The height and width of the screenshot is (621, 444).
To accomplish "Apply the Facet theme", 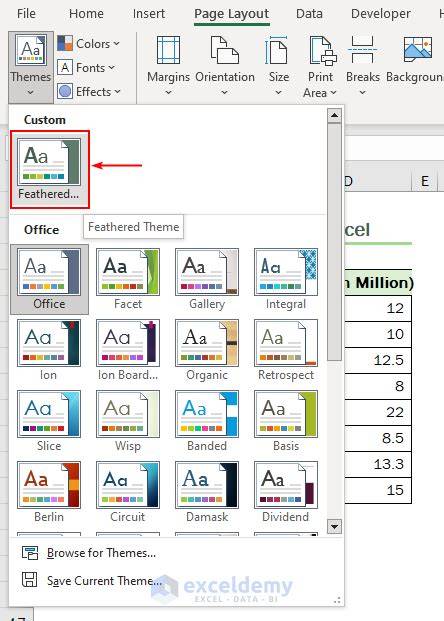I will [128, 279].
